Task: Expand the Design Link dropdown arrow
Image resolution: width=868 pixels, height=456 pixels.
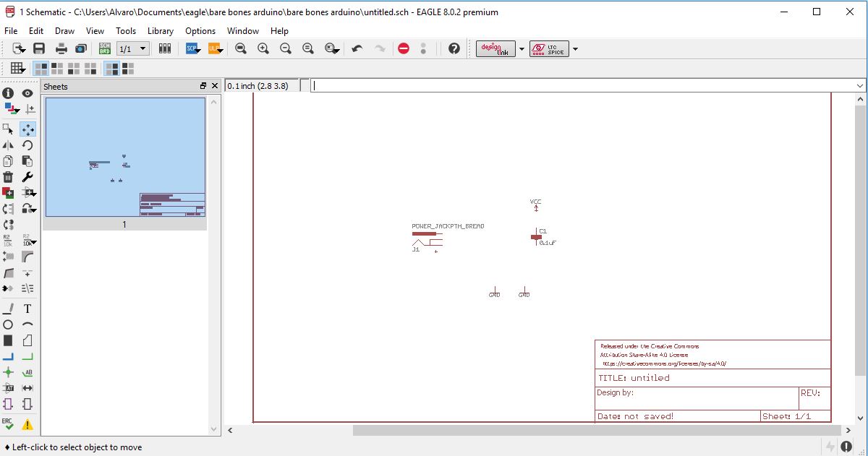Action: [x=522, y=49]
